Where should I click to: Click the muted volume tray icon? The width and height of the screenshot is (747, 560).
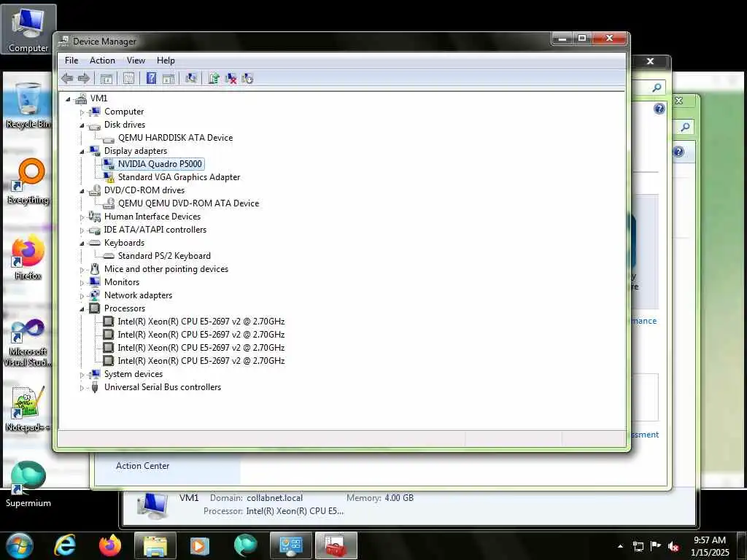coord(673,546)
